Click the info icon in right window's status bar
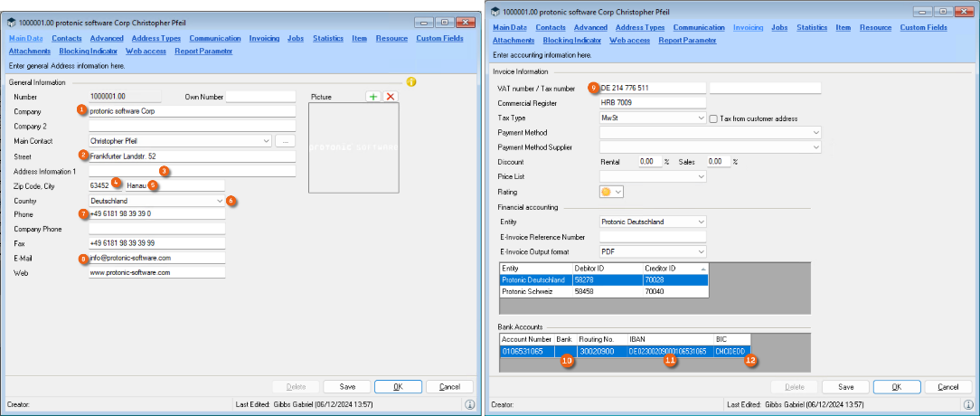980x416 pixels. (x=966, y=405)
